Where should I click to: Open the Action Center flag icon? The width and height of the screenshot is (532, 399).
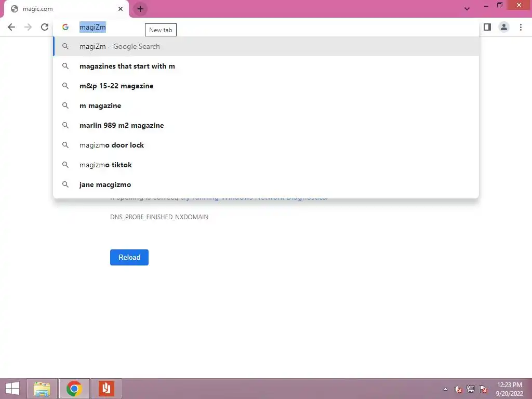coord(483,389)
